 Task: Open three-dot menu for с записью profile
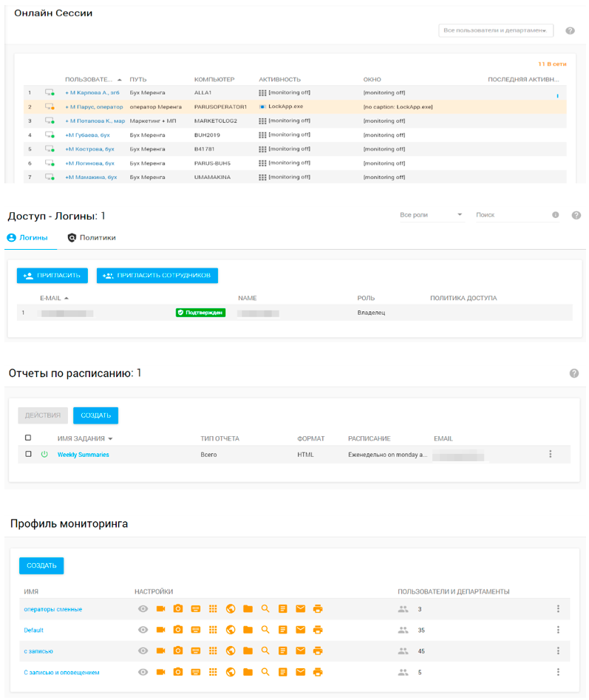coord(558,650)
